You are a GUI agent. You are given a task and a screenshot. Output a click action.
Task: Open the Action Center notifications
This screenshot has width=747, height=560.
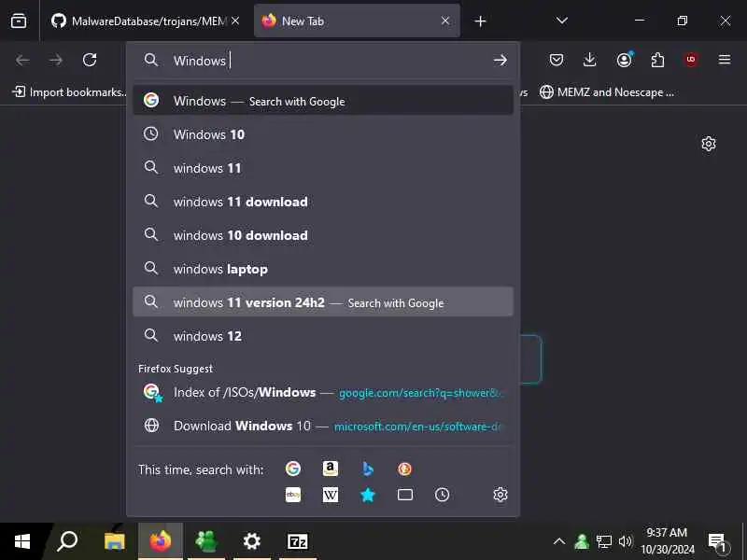pyautogui.click(x=718, y=541)
